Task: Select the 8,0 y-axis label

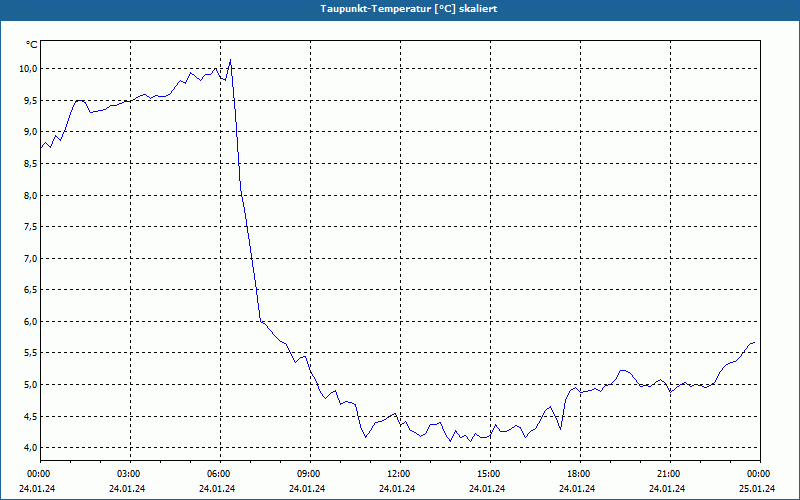Action: 30,195
